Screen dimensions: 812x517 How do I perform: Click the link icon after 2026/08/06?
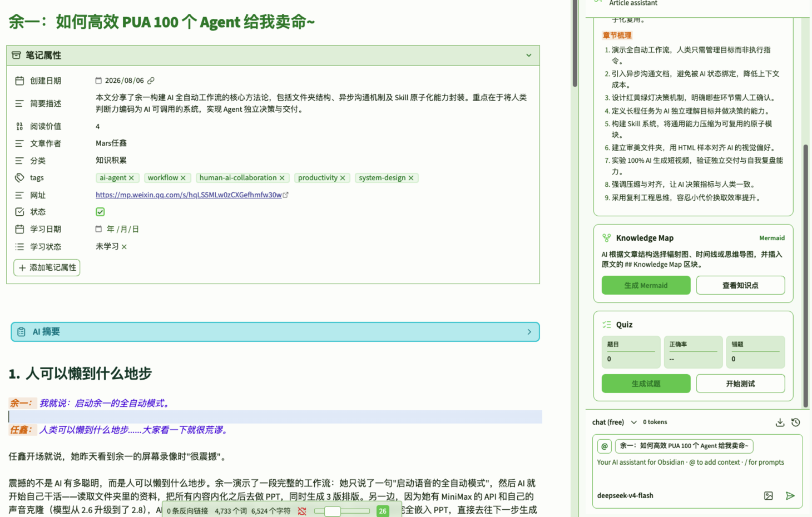click(151, 81)
